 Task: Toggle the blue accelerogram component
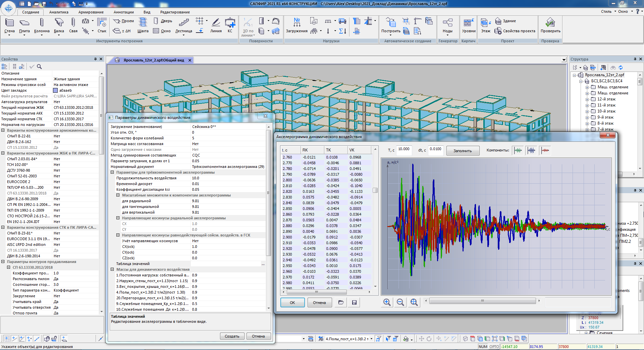click(531, 150)
